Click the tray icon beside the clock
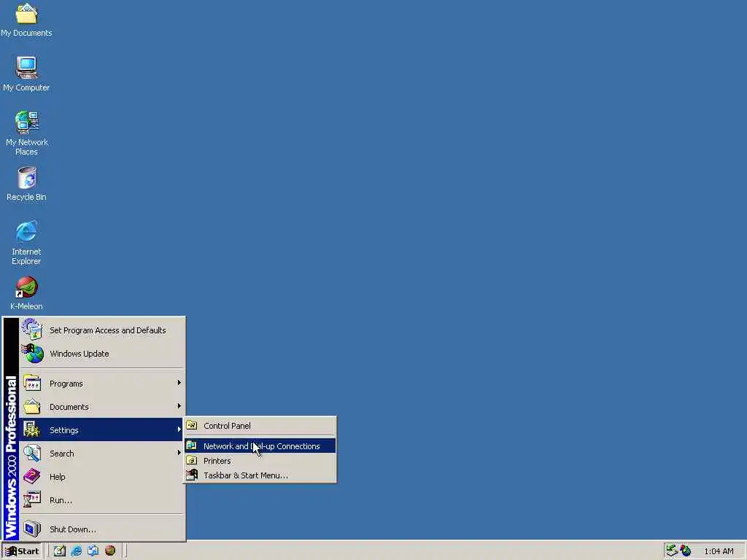Viewport: 747px width, 560px height. 686,551
